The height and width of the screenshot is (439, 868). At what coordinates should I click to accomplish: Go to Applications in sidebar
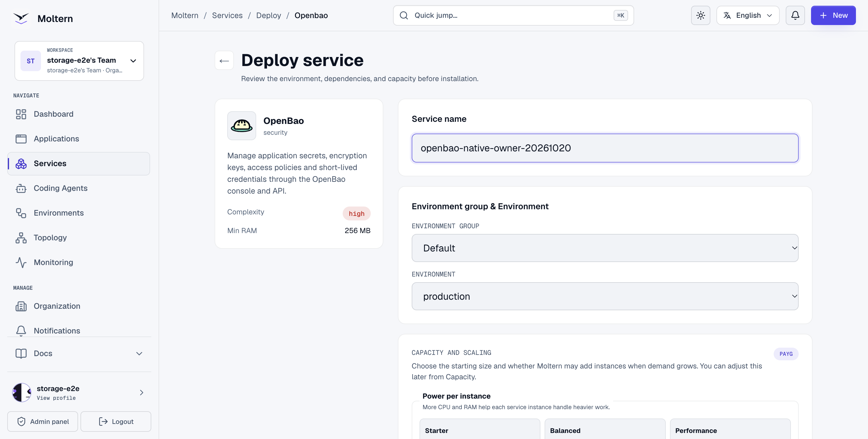click(x=78, y=139)
